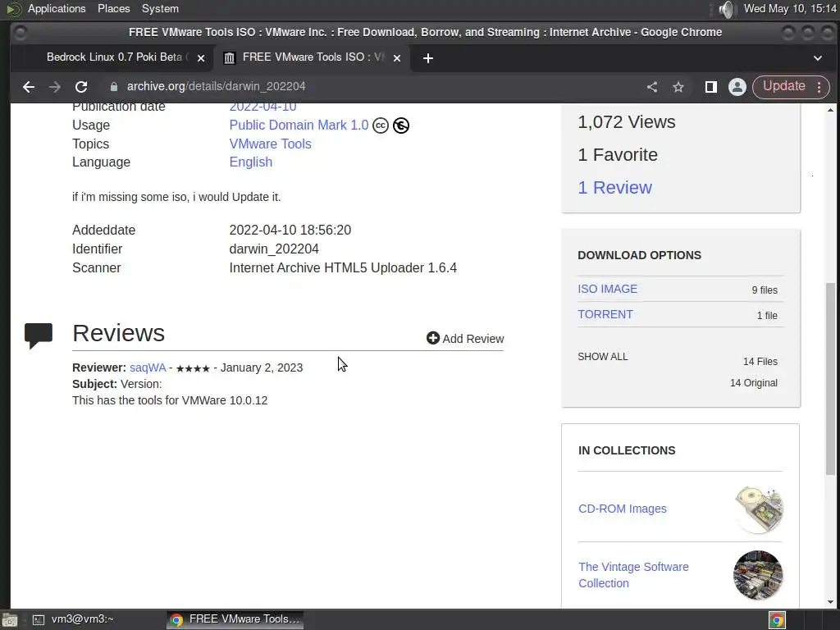
Task: Expand the tab search dropdown arrow
Action: pos(818,58)
